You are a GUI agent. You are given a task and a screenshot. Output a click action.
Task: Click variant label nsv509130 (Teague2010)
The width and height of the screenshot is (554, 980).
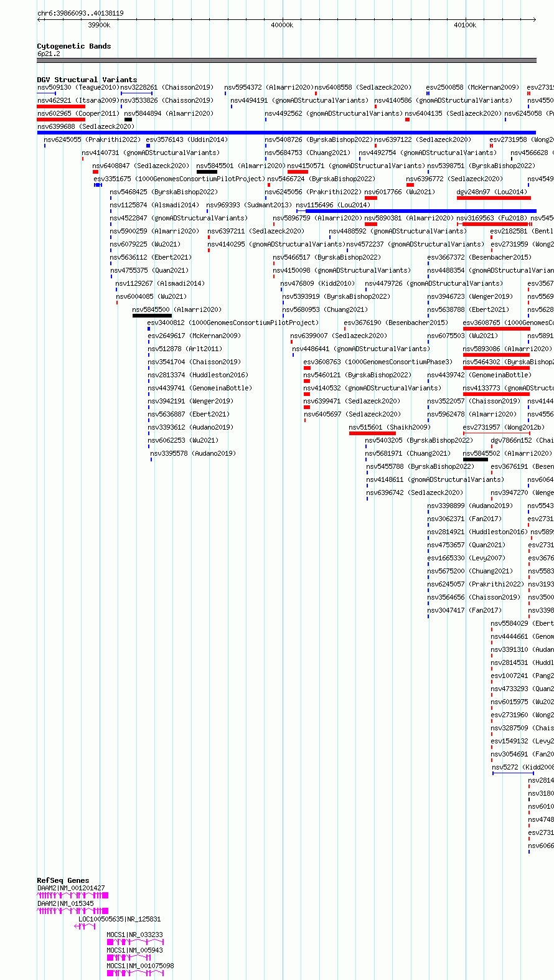(x=78, y=87)
